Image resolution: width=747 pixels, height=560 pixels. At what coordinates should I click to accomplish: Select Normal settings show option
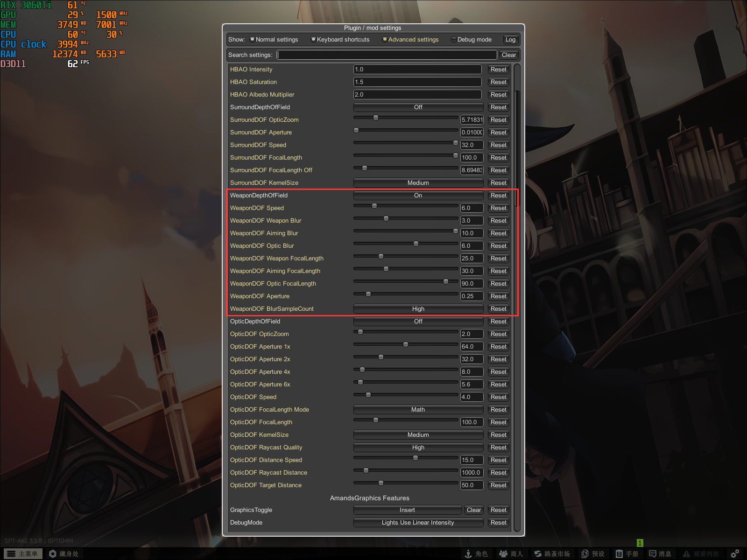pyautogui.click(x=274, y=40)
